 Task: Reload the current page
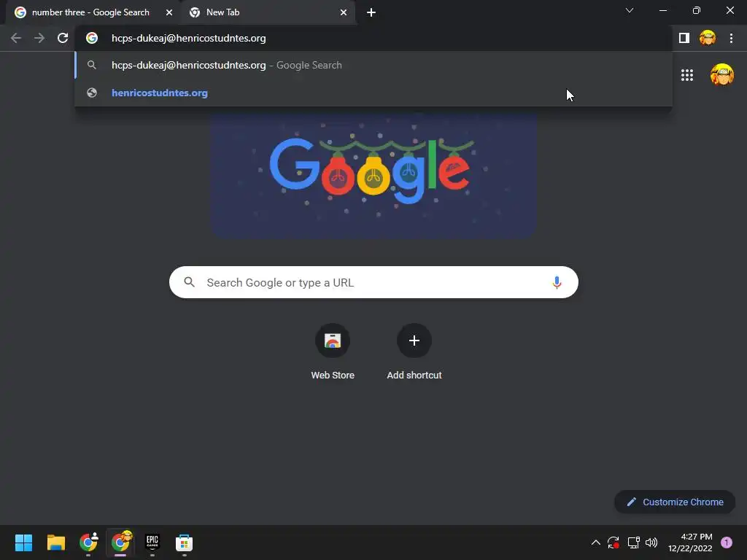[63, 38]
